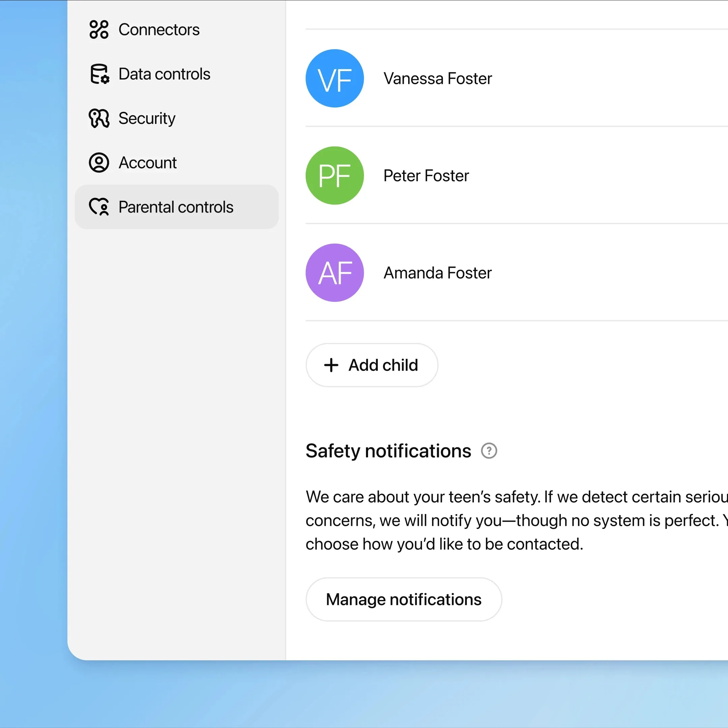Switch to the Security section
This screenshot has width=728, height=728.
point(147,118)
